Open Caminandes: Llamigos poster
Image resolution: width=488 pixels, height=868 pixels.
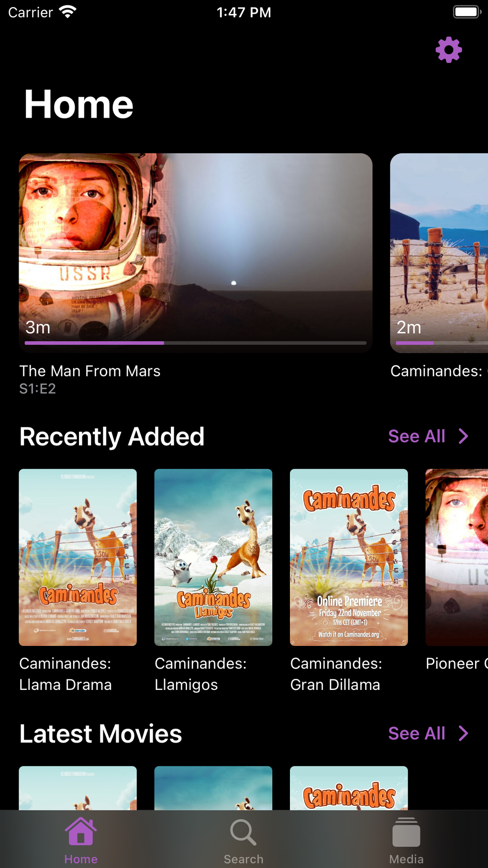coord(213,557)
